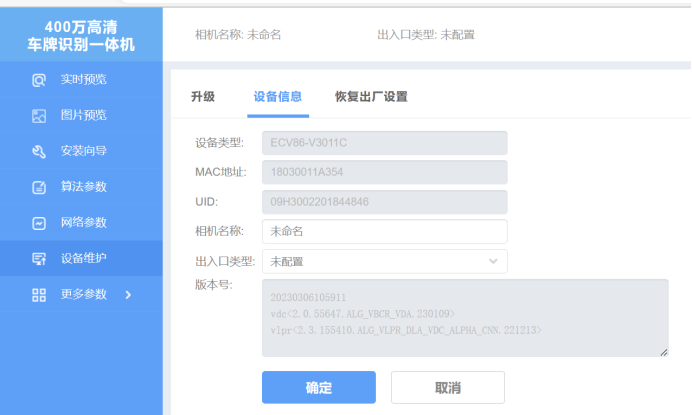Click the MAC地址 field 18030011A354
The height and width of the screenshot is (415, 692).
coord(384,172)
